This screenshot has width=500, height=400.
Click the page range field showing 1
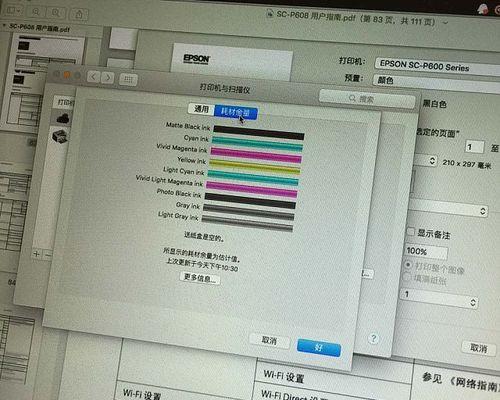475,147
